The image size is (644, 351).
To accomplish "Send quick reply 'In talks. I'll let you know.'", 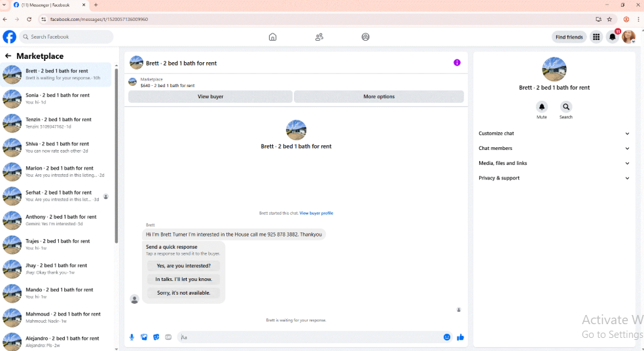I will pyautogui.click(x=183, y=280).
